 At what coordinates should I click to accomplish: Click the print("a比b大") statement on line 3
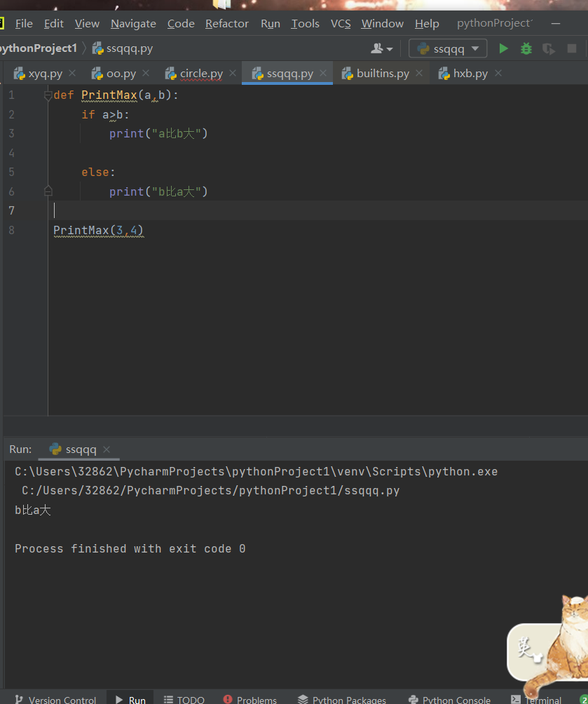pos(158,134)
